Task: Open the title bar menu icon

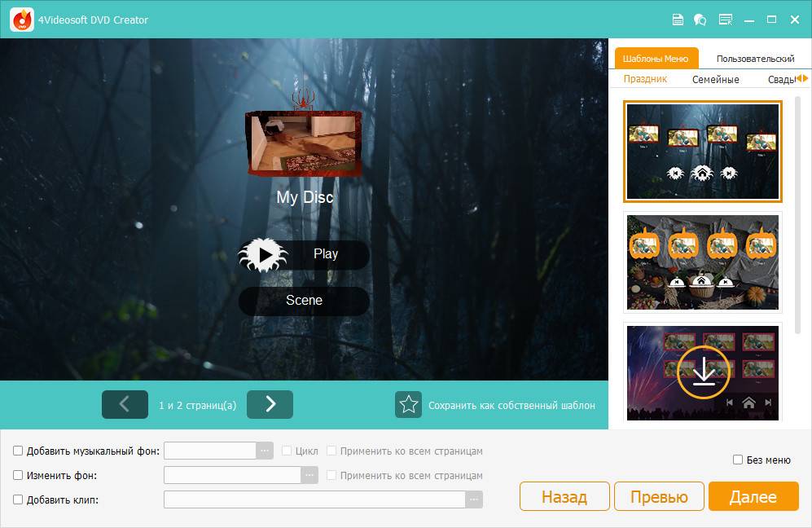Action: pyautogui.click(x=725, y=20)
